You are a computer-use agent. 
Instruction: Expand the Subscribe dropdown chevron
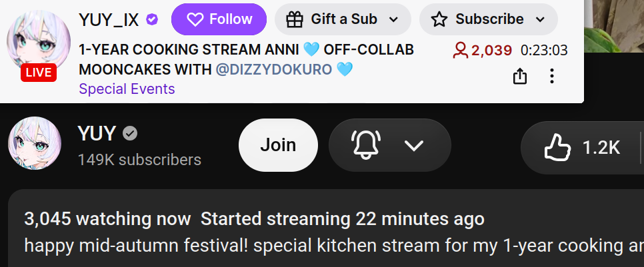pos(541,19)
